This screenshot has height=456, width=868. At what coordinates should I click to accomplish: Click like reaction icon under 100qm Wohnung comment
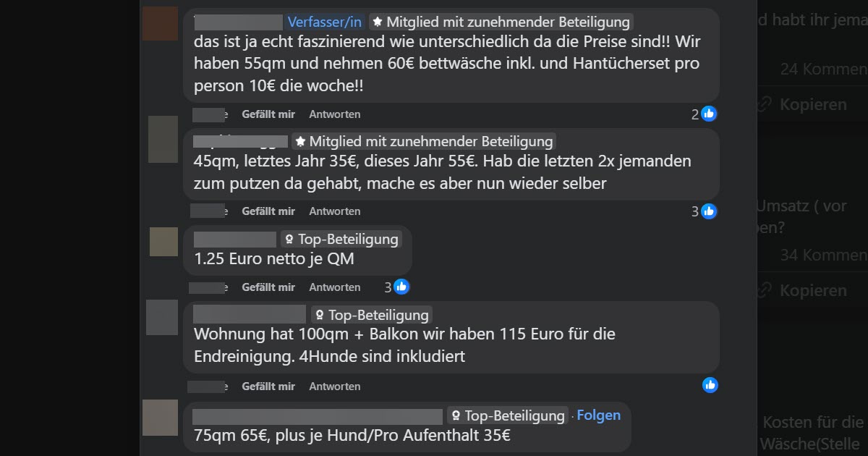click(x=710, y=385)
